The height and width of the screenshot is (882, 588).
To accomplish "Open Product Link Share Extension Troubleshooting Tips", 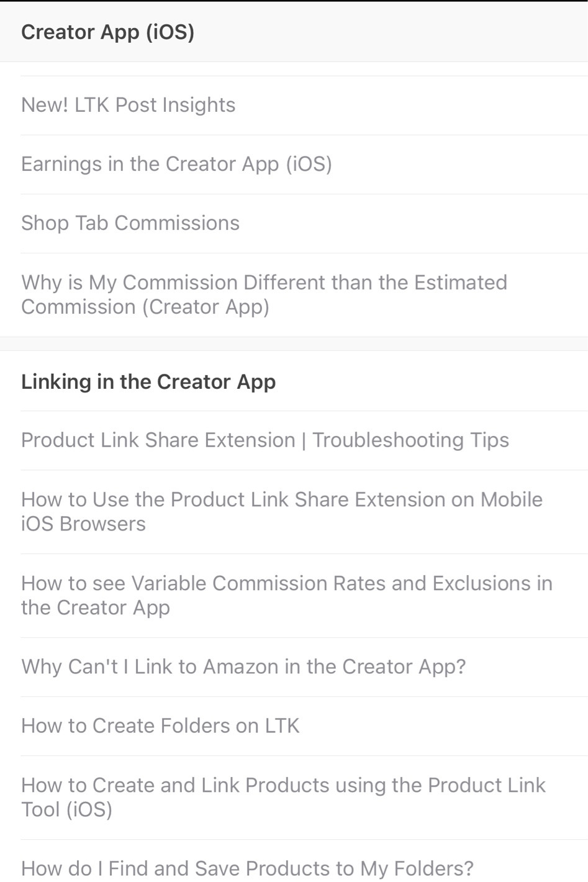I will 265,440.
